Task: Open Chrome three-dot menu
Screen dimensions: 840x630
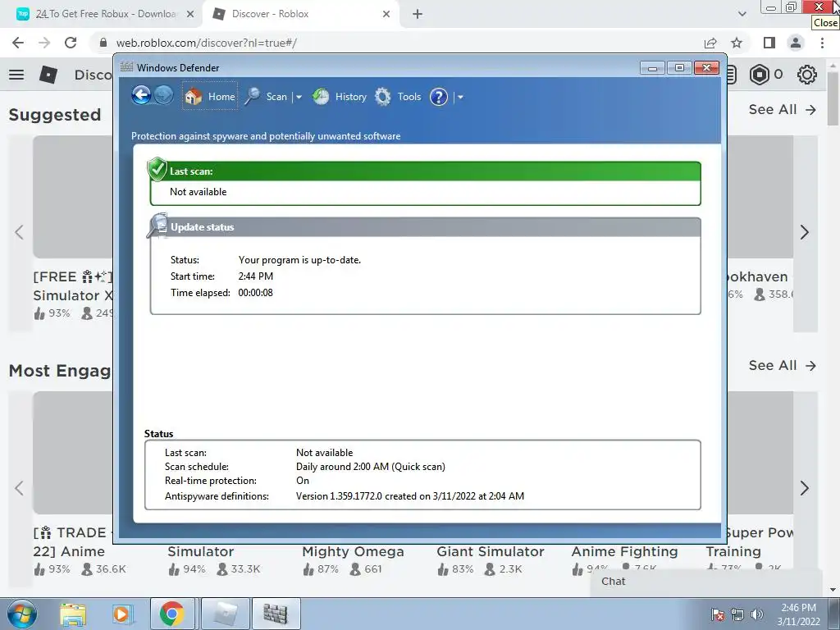Action: point(822,43)
